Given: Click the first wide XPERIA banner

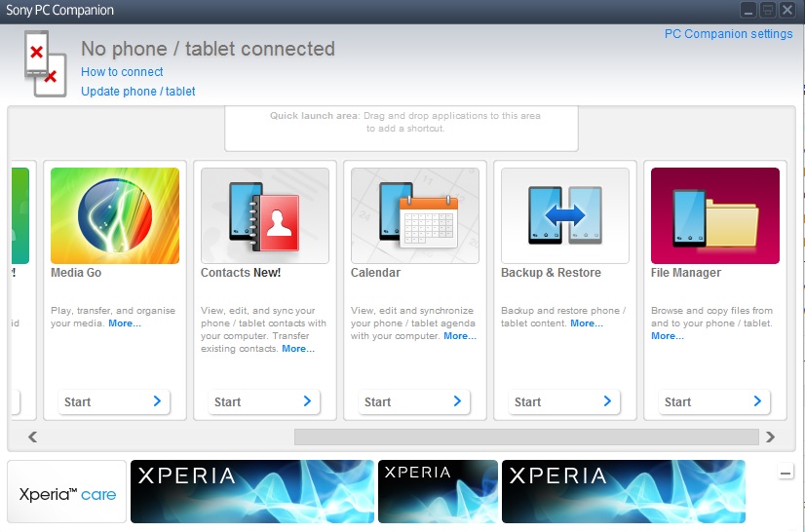Looking at the screenshot, I should (251, 492).
